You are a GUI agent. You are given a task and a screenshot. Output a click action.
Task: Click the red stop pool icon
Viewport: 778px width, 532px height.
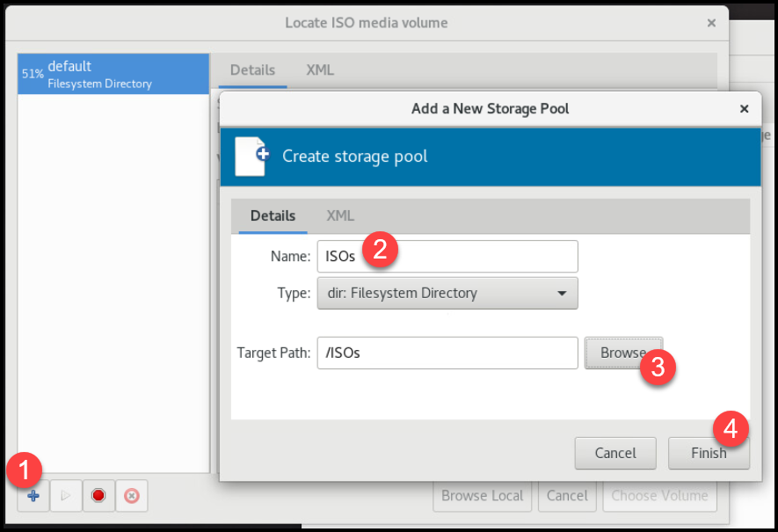point(98,496)
